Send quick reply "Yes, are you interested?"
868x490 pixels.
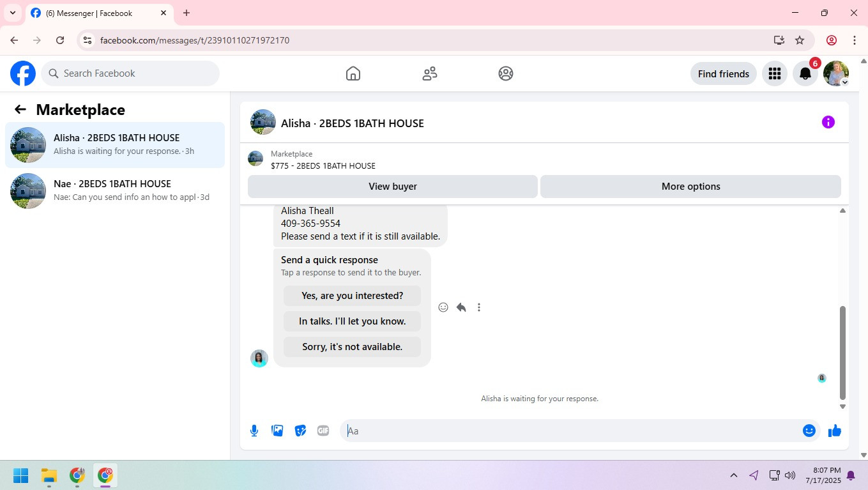[353, 296]
